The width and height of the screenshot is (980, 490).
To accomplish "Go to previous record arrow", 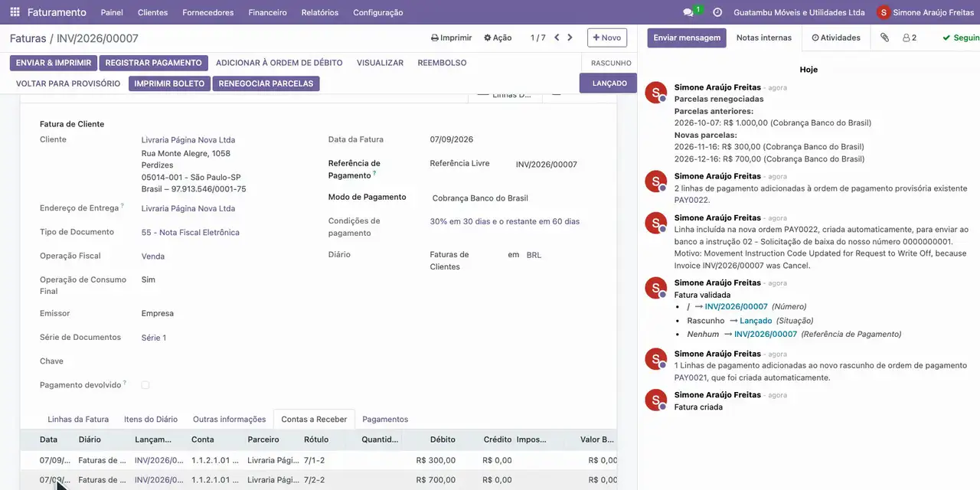I will click(x=557, y=38).
